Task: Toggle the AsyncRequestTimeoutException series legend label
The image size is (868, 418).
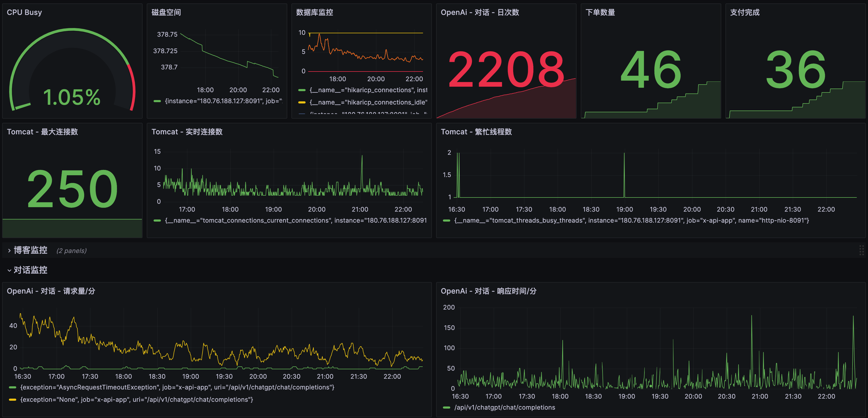Action: [177, 387]
